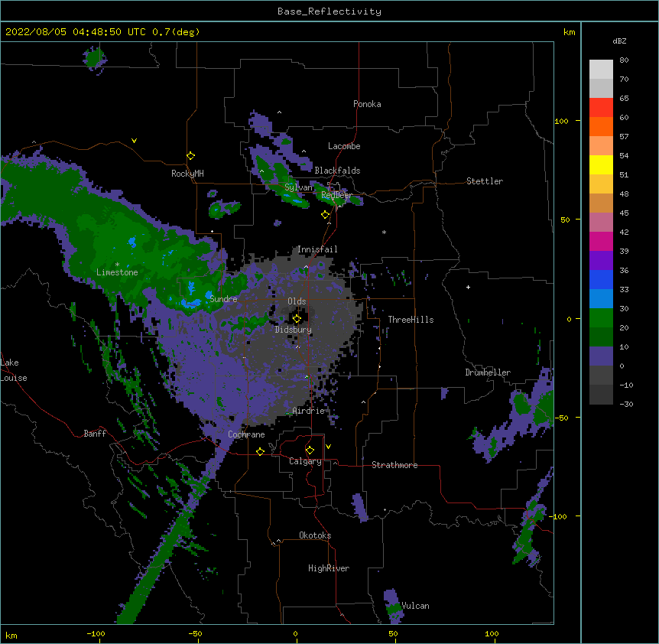This screenshot has width=659, height=644.
Task: Click the -30 dBZ dark gray legend swatch
Action: 601,395
